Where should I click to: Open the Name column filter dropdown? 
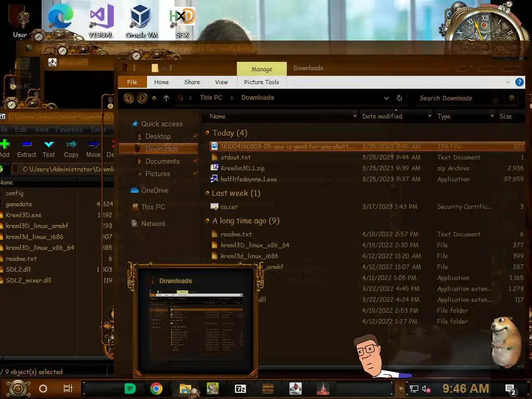(x=355, y=116)
